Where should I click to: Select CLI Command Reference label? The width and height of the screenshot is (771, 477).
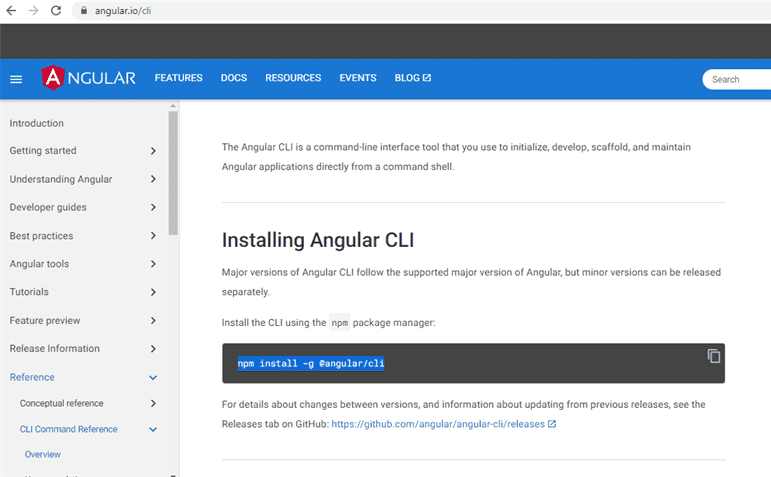click(68, 429)
